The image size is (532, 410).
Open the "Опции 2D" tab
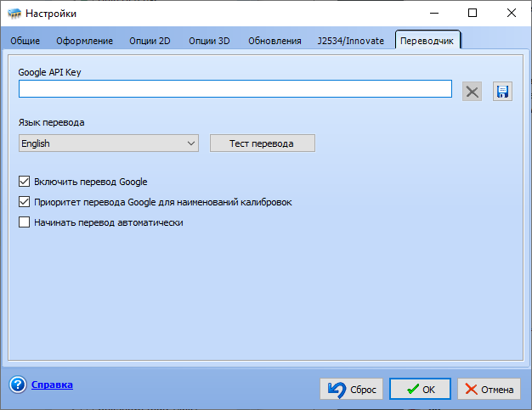(150, 41)
